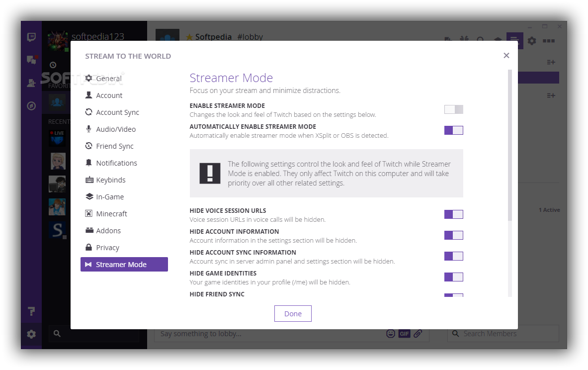Click the emoji smiley icon in chat box
The height and width of the screenshot is (370, 588).
(x=390, y=334)
